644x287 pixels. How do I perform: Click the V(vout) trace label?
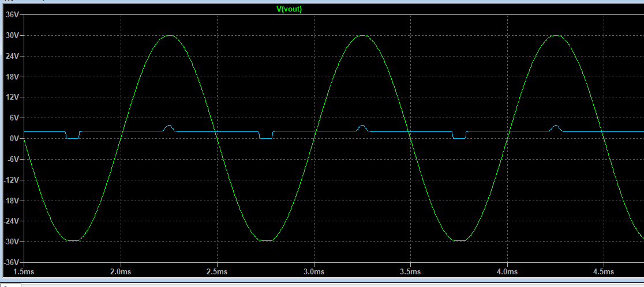click(x=289, y=9)
